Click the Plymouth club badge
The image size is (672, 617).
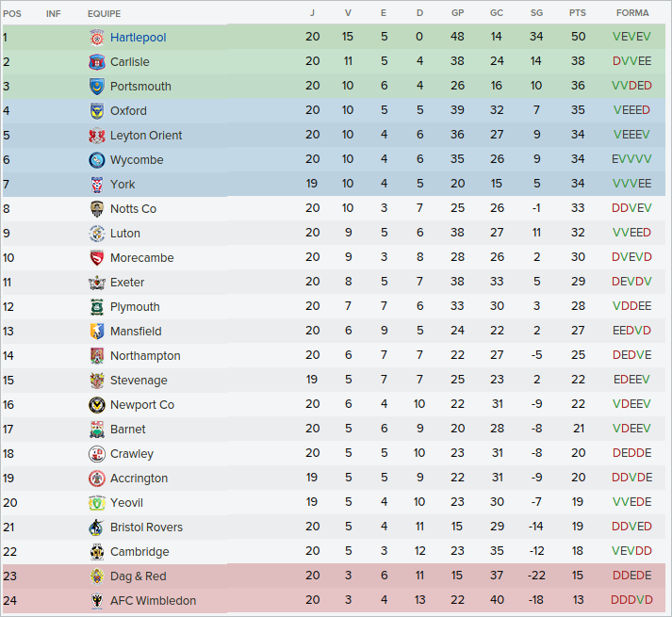(x=96, y=307)
